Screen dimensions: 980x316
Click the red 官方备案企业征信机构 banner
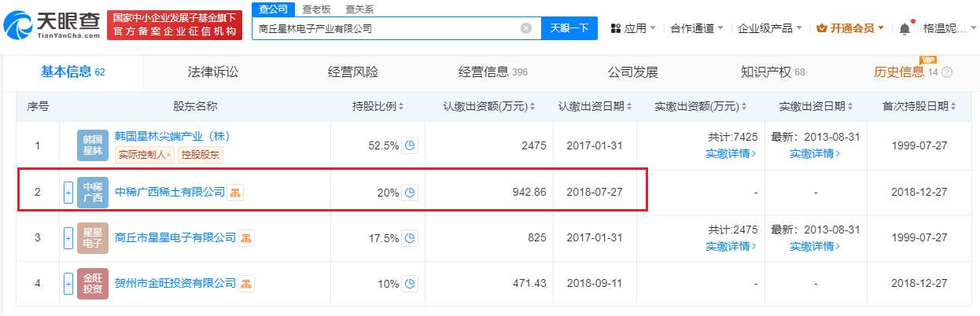tap(175, 25)
